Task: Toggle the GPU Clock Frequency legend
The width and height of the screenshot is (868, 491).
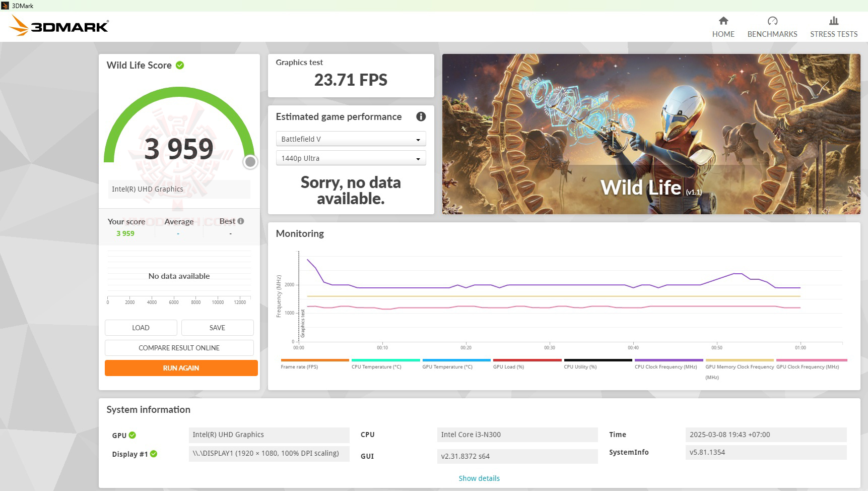Action: 812,363
